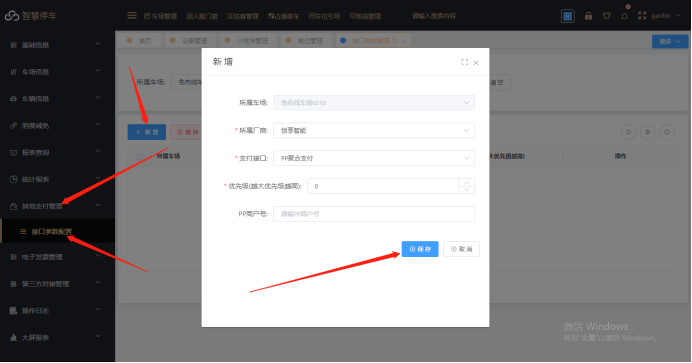692x363 pixels.
Task: Expand 操作日志 sidebar menu
Action: [x=56, y=311]
